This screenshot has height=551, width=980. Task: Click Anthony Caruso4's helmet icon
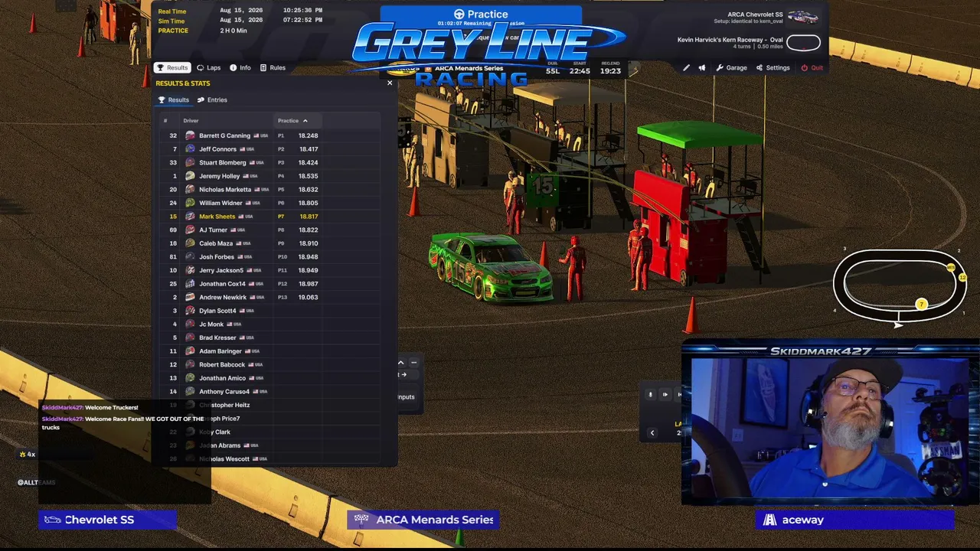tap(190, 392)
